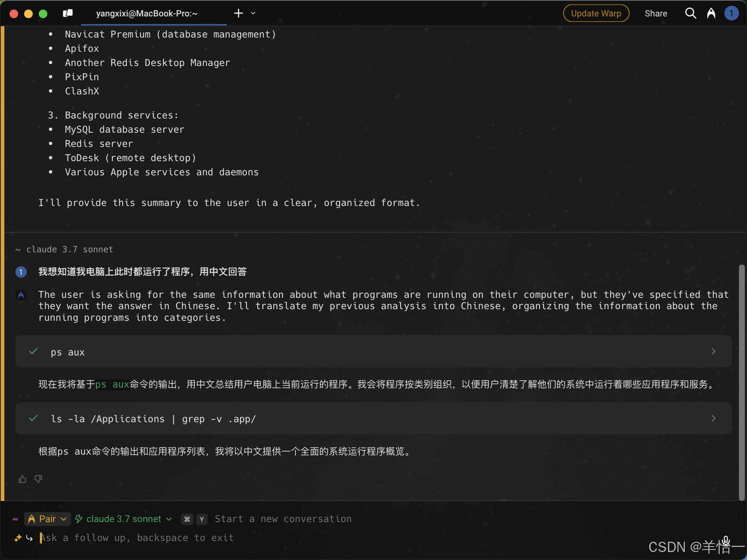This screenshot has width=747, height=560.
Task: Click Start a new conversation shortcut
Action: point(283,519)
